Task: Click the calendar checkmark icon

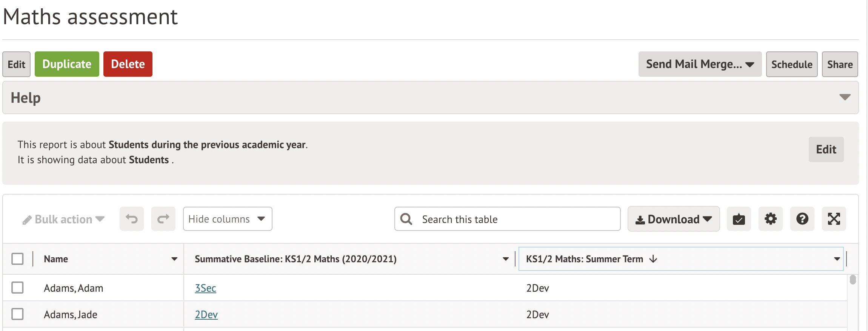Action: point(739,219)
